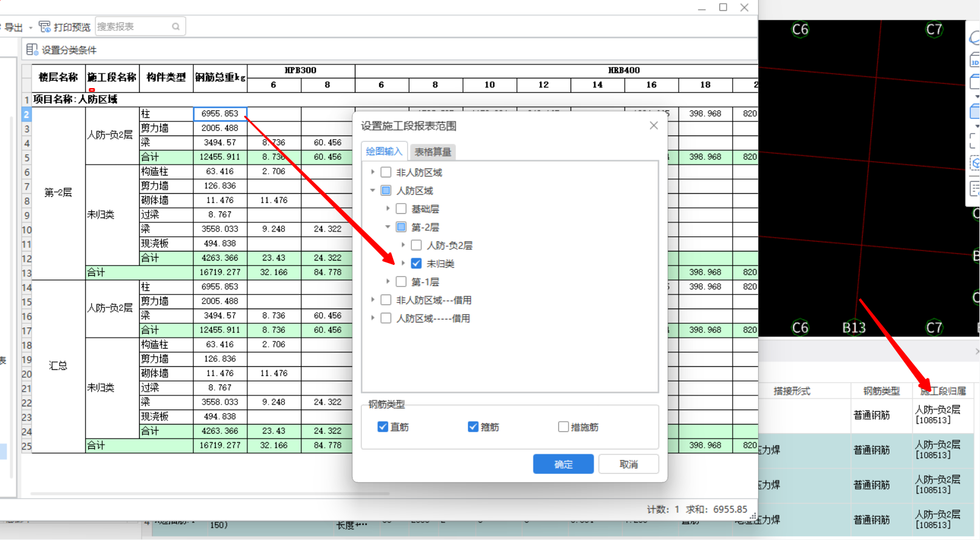980x540 pixels.
Task: Click the orbit icon atop the right toolbar
Action: [x=975, y=38]
